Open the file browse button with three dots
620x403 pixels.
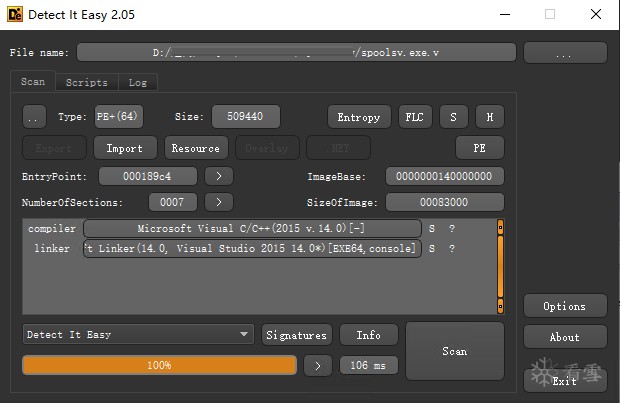(x=565, y=53)
